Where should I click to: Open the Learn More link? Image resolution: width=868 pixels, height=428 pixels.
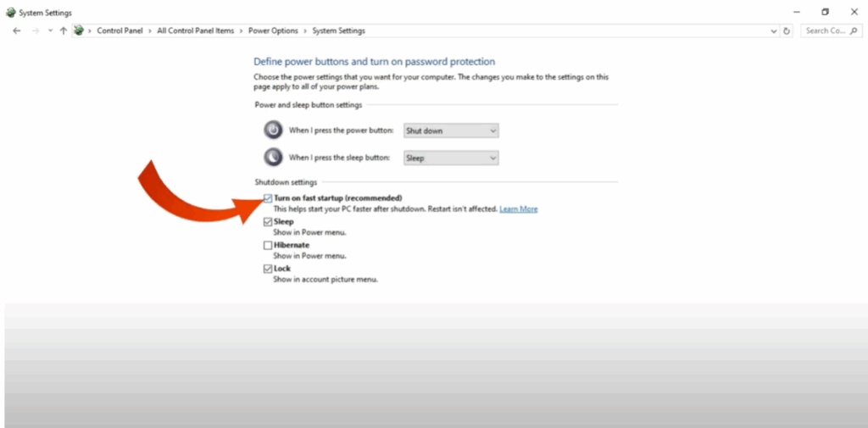[519, 209]
